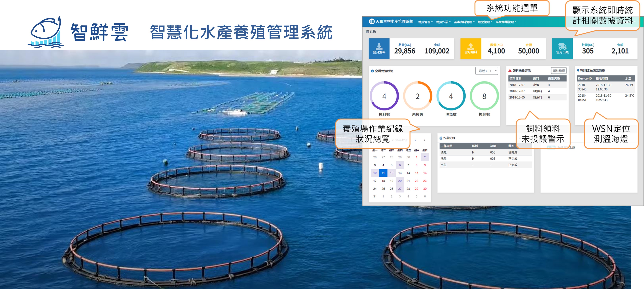The image size is (644, 289).
Task: Open the 養殖管理 menu
Action: tap(425, 22)
